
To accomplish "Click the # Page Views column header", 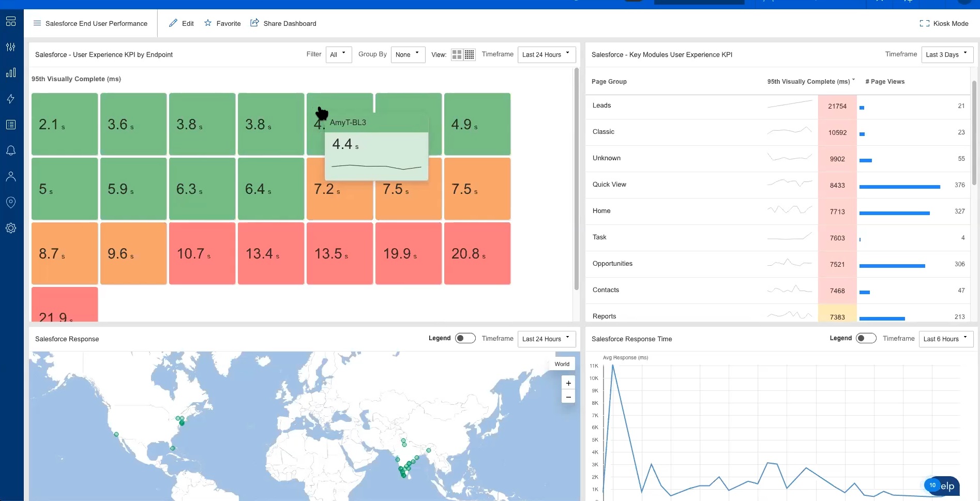I will pyautogui.click(x=885, y=81).
